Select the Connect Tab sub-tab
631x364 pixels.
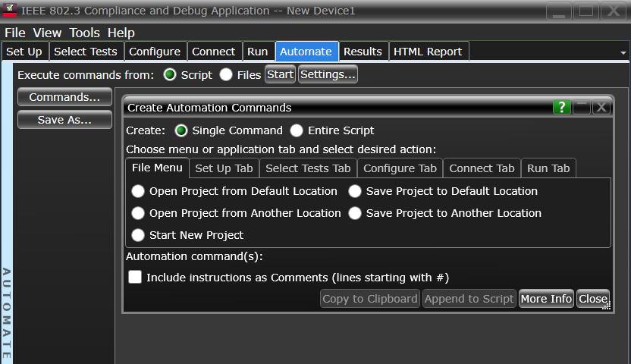[x=482, y=168]
